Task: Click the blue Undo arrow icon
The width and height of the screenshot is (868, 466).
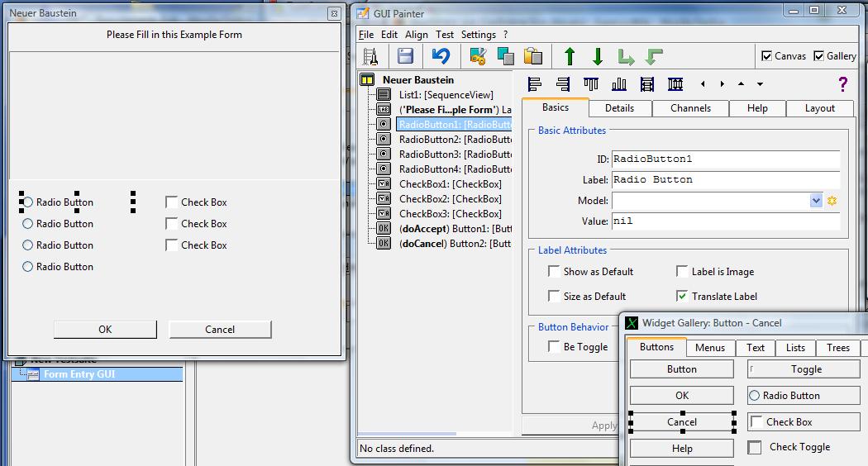Action: click(441, 56)
